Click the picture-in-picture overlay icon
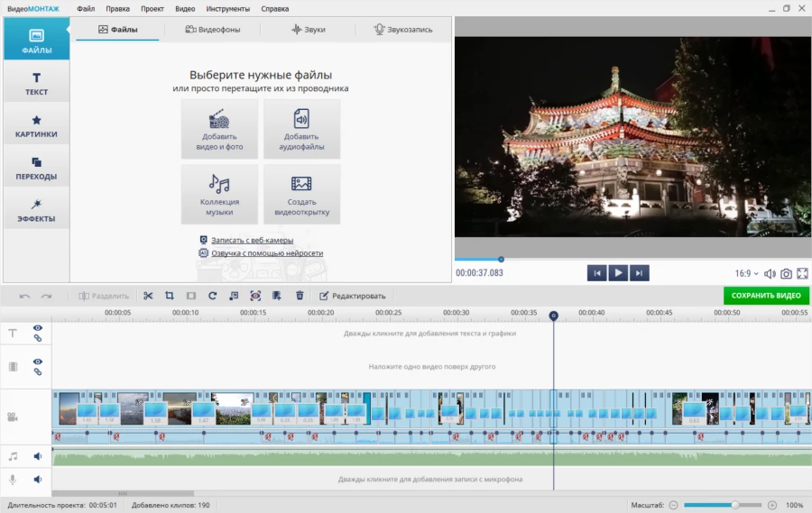 click(234, 296)
